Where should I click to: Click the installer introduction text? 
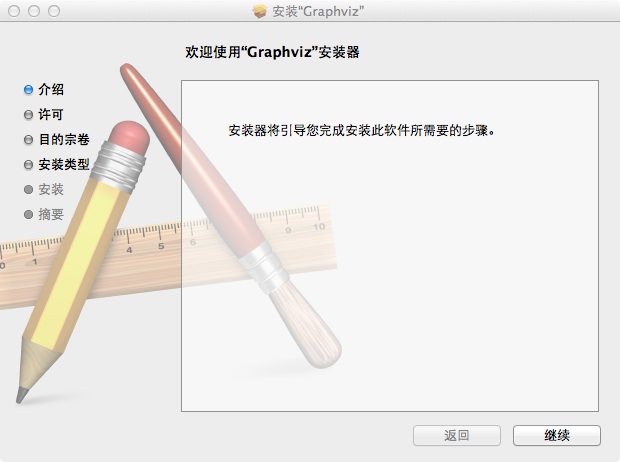362,130
